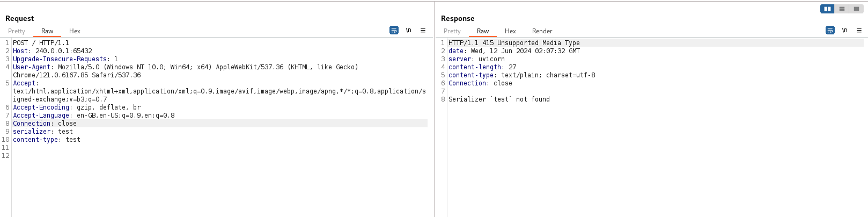This screenshot has height=217, width=868.
Task: Switch Request view to the Pretty tab
Action: (x=17, y=31)
